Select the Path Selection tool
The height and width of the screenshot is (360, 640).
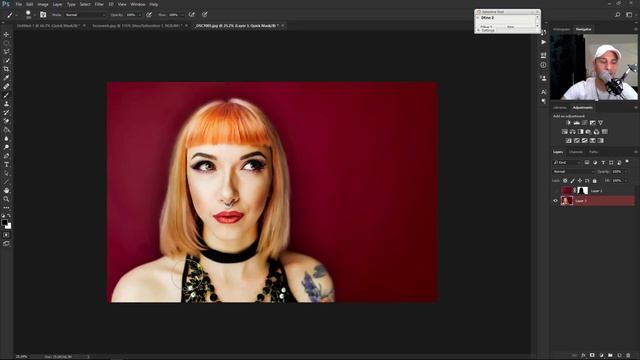click(6, 173)
